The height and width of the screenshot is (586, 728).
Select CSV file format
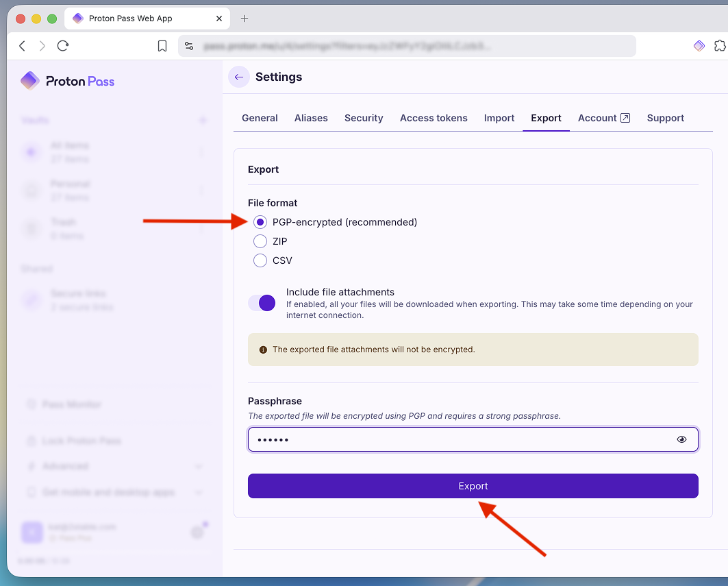(260, 260)
